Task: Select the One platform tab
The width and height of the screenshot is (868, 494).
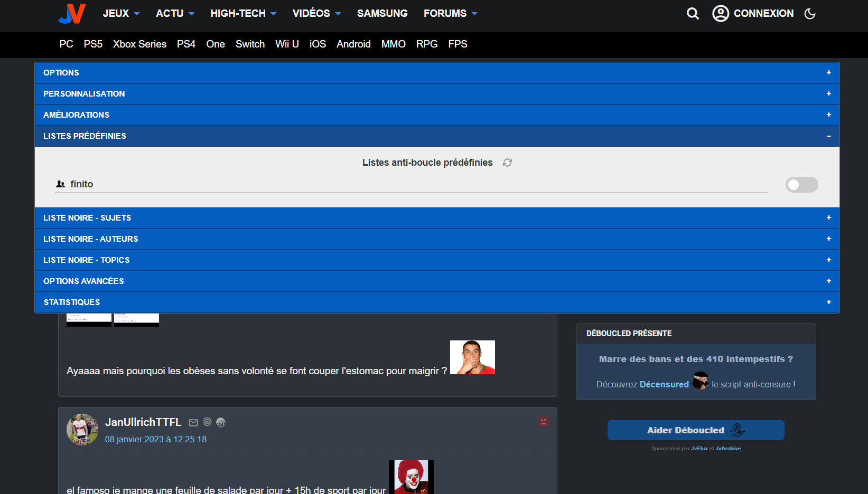Action: (216, 44)
